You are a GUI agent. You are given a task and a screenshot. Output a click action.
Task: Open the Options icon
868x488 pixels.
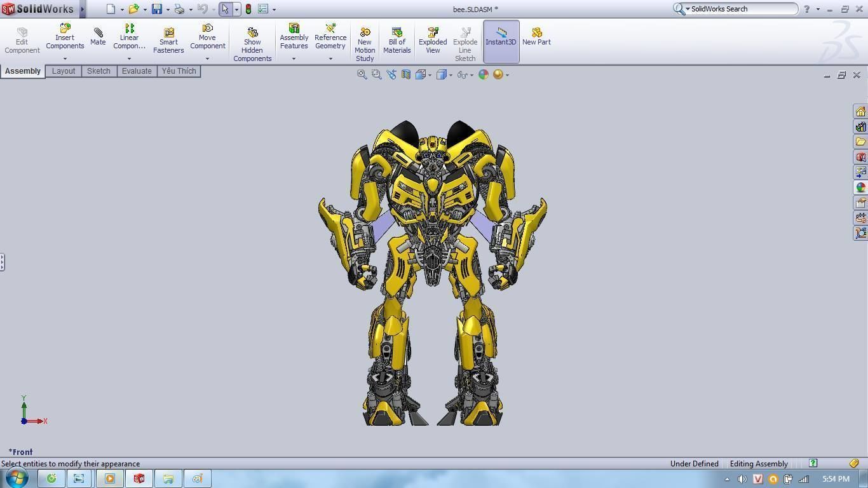click(x=263, y=9)
